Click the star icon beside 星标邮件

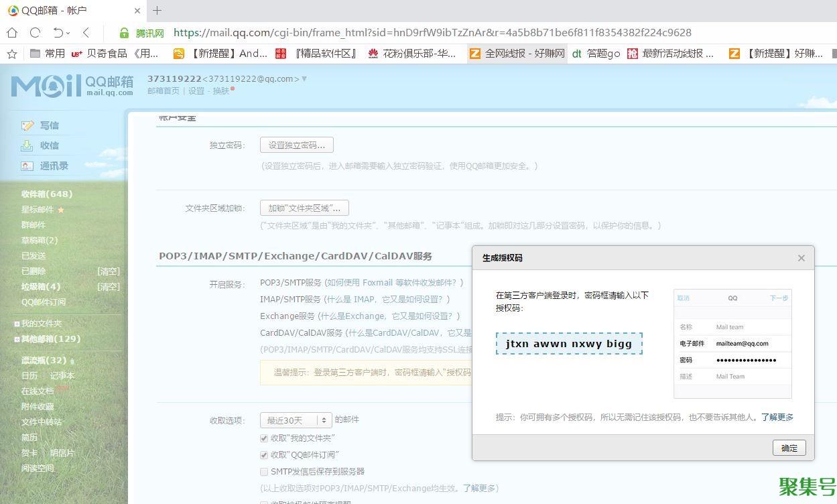tap(61, 210)
